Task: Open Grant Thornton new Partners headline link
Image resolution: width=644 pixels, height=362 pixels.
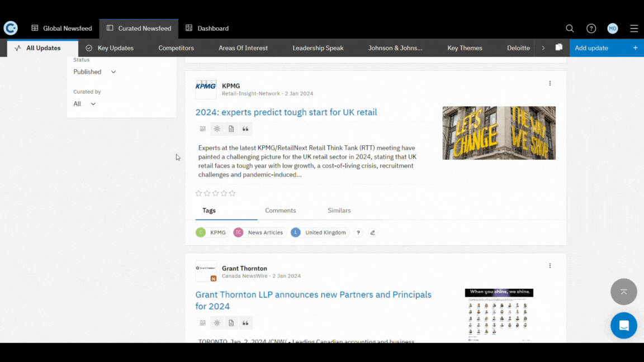Action: coord(314,301)
